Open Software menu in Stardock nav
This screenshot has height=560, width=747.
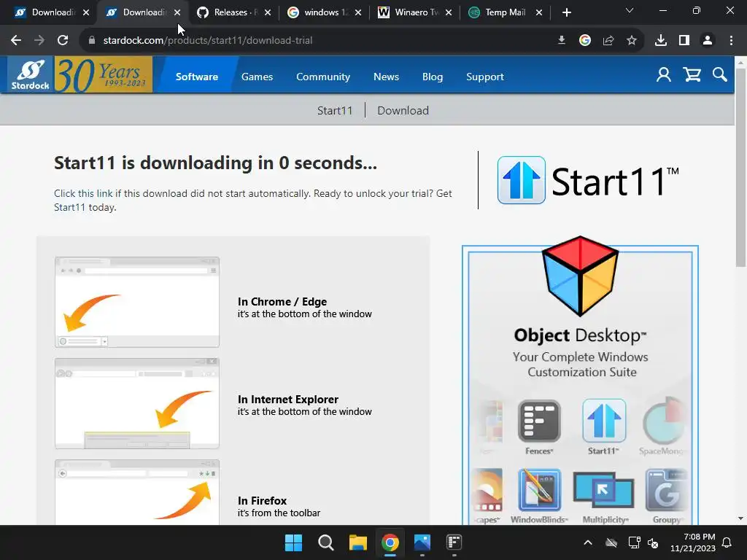tap(197, 77)
